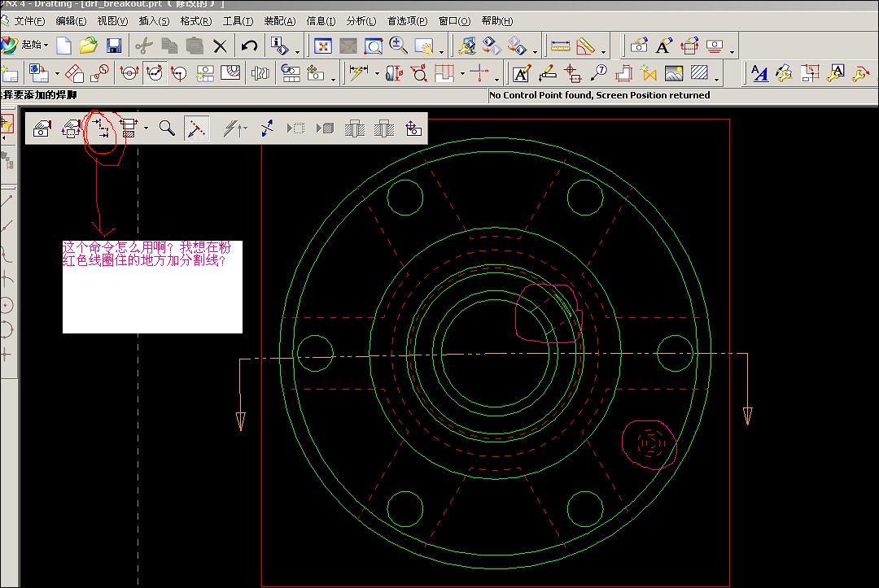
Task: Select the Fit view icon
Action: pyautogui.click(x=323, y=46)
